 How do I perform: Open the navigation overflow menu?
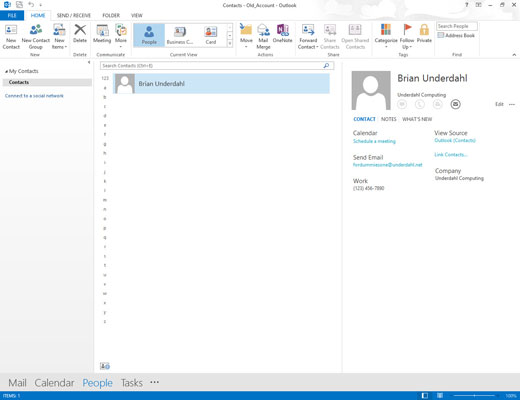tap(154, 382)
